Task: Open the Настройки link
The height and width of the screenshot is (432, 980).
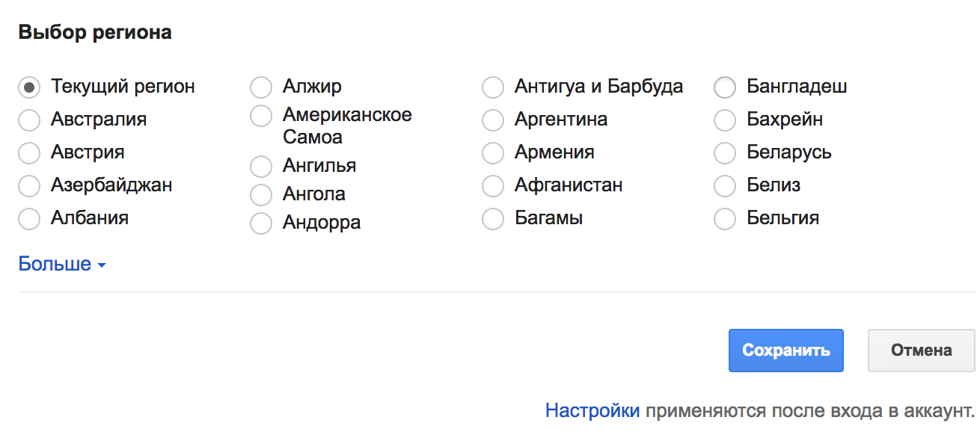Action: point(592,410)
